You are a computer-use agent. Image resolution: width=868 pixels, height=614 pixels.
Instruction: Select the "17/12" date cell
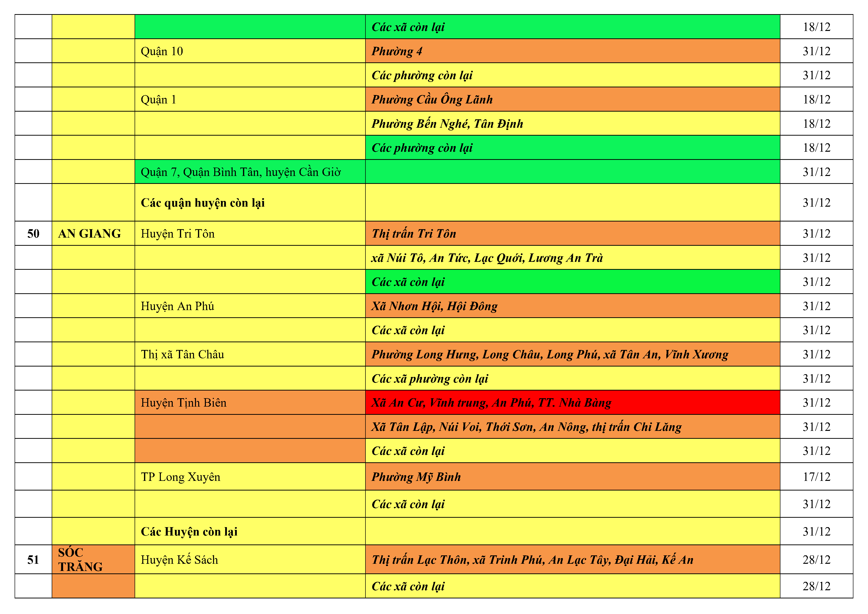[x=816, y=477]
